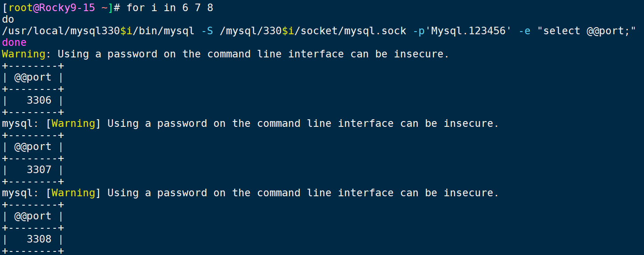Click the third @@port column header
This screenshot has width=644, height=255.
pyautogui.click(x=33, y=216)
